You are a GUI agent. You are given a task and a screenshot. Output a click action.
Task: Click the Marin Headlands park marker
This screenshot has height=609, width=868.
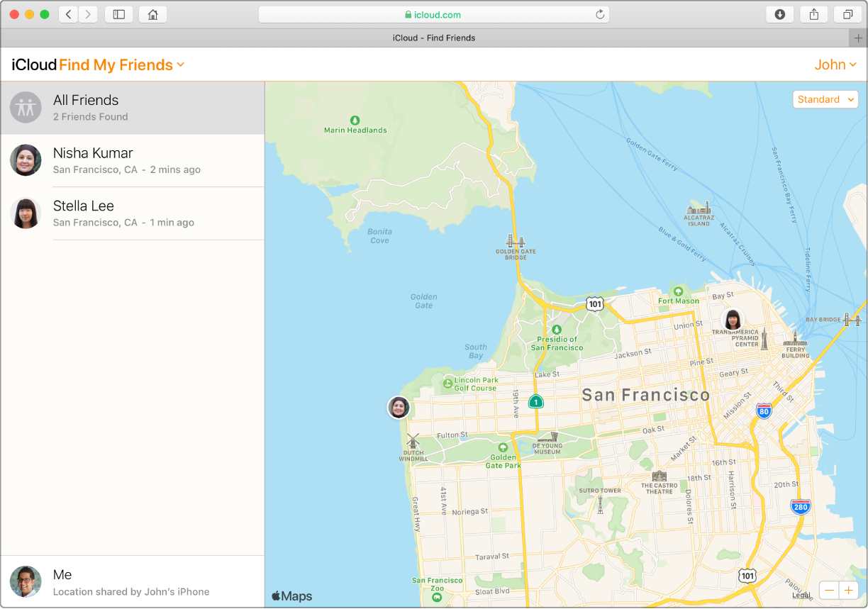pos(355,121)
